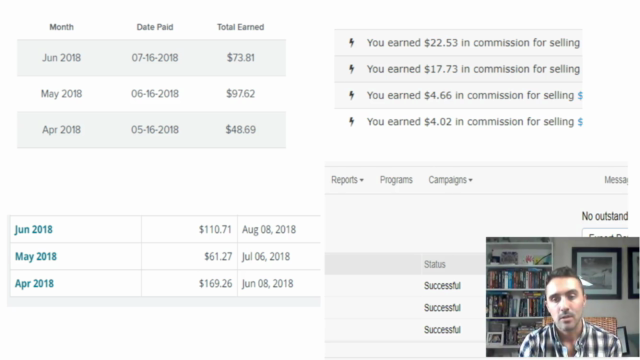
Task: Select the Jun 2018 month cell in gray row
Action: [62, 58]
